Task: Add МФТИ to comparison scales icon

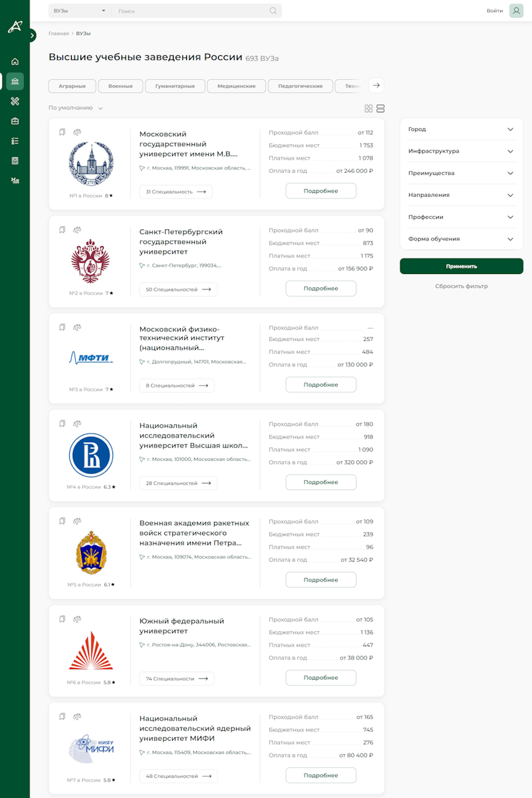Action: click(77, 327)
